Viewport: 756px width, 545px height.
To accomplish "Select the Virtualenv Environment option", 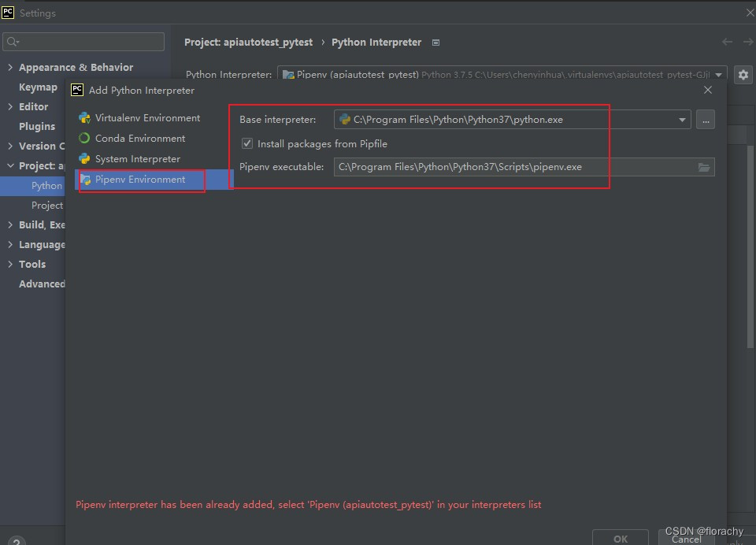I will [146, 117].
